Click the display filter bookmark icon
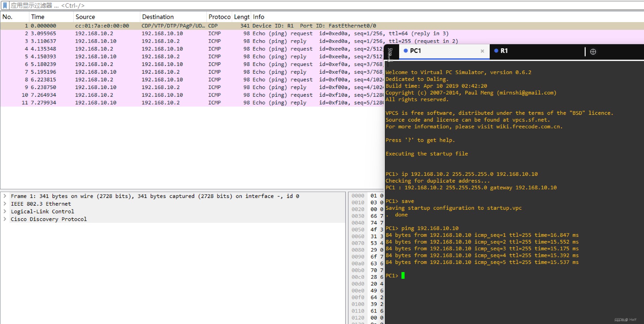This screenshot has height=324, width=644. [x=5, y=5]
